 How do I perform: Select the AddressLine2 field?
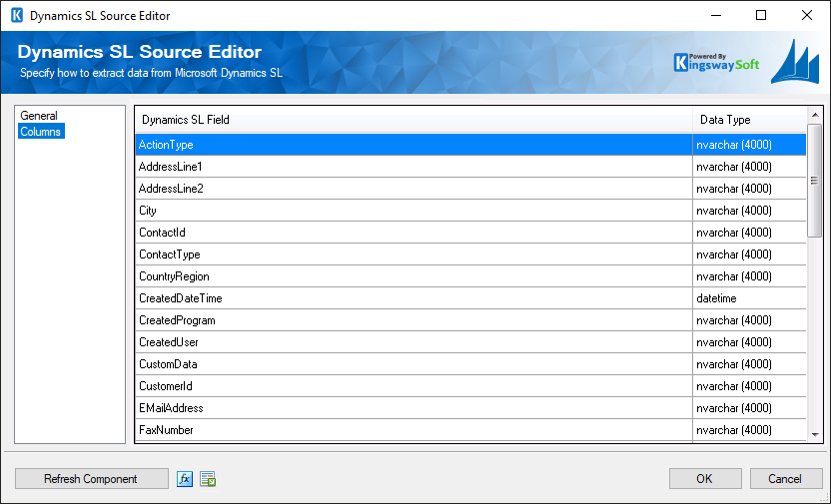414,189
